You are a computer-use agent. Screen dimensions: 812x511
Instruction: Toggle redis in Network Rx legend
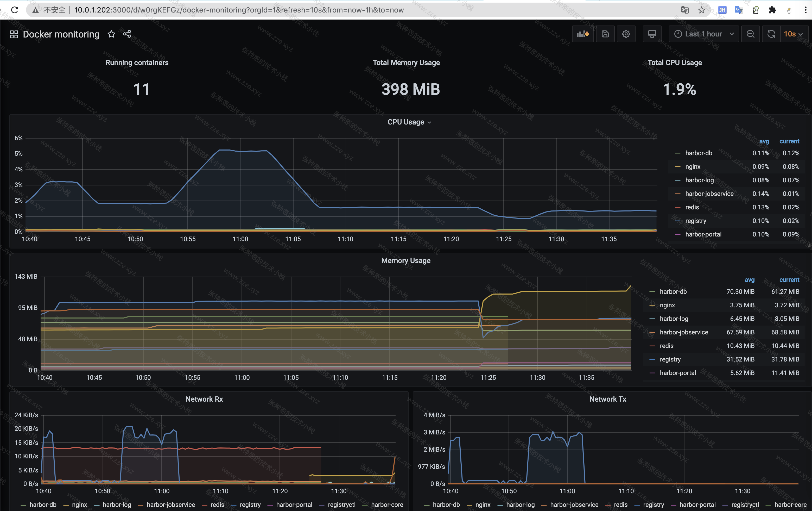217,504
